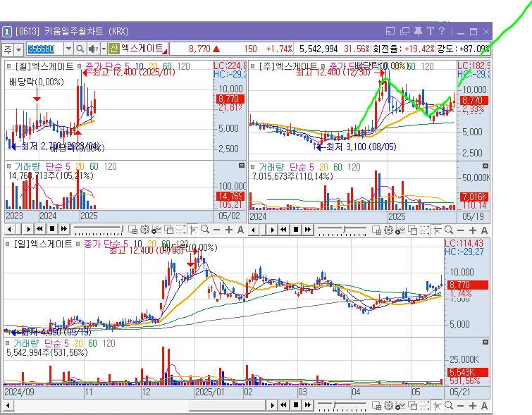Image resolution: width=532 pixels, height=415 pixels.
Task: Click the A text tool on weekly chart toolbar
Action: click(x=484, y=230)
